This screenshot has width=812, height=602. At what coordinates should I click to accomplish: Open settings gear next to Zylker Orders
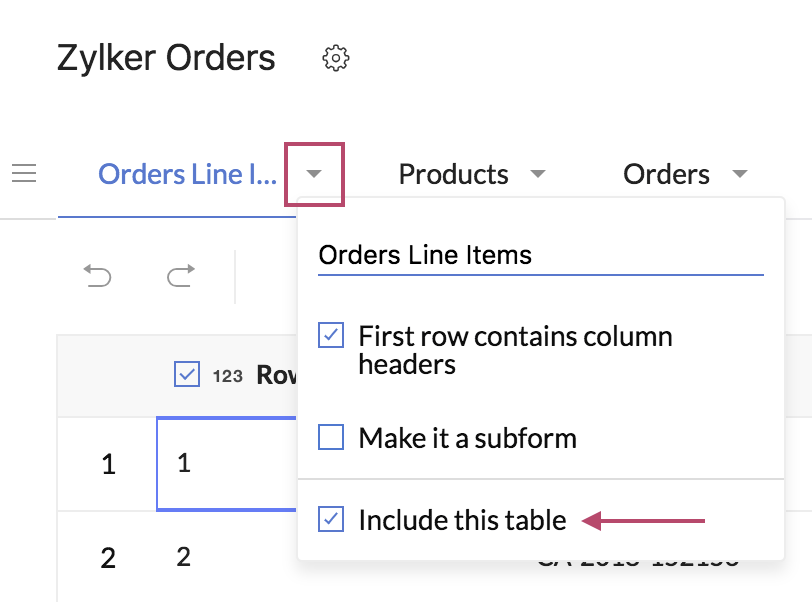pos(336,58)
